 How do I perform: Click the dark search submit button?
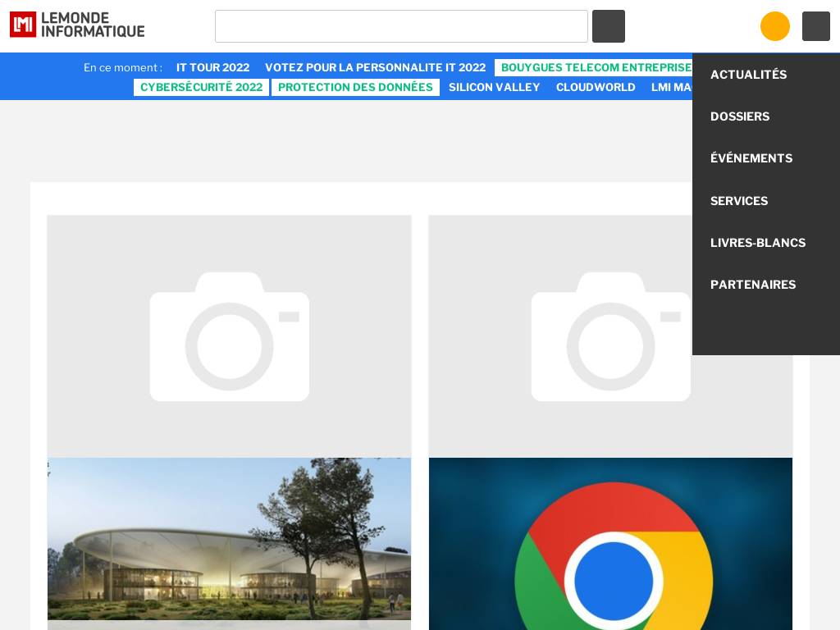click(608, 26)
